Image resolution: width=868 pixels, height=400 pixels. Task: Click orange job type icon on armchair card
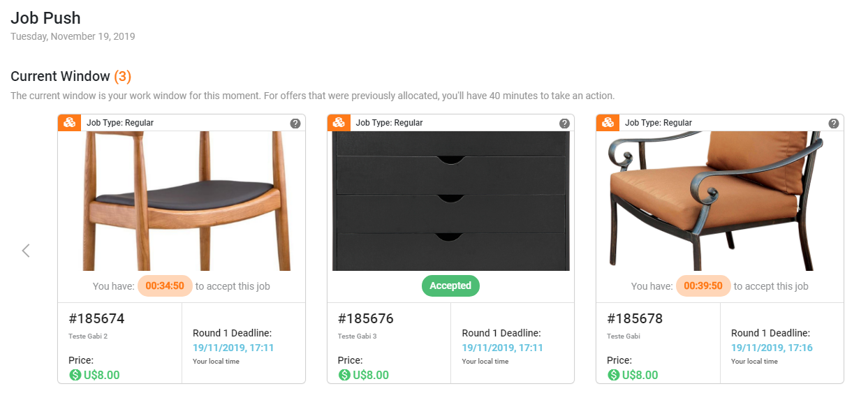pyautogui.click(x=608, y=123)
